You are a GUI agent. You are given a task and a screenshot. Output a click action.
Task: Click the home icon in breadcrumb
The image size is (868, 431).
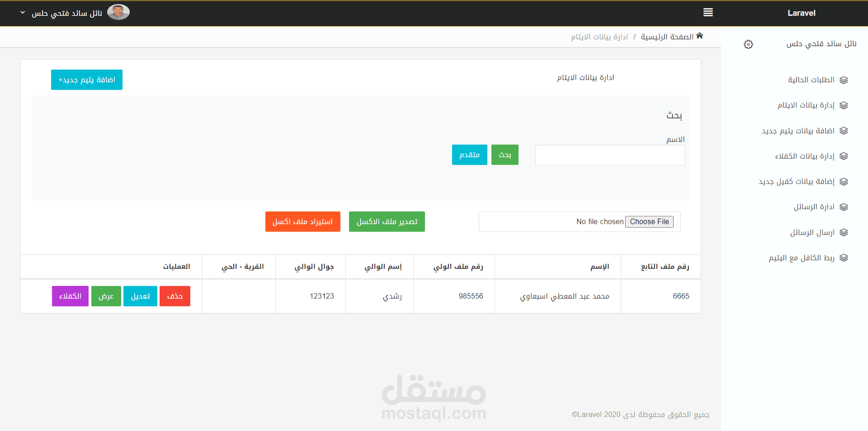point(699,36)
